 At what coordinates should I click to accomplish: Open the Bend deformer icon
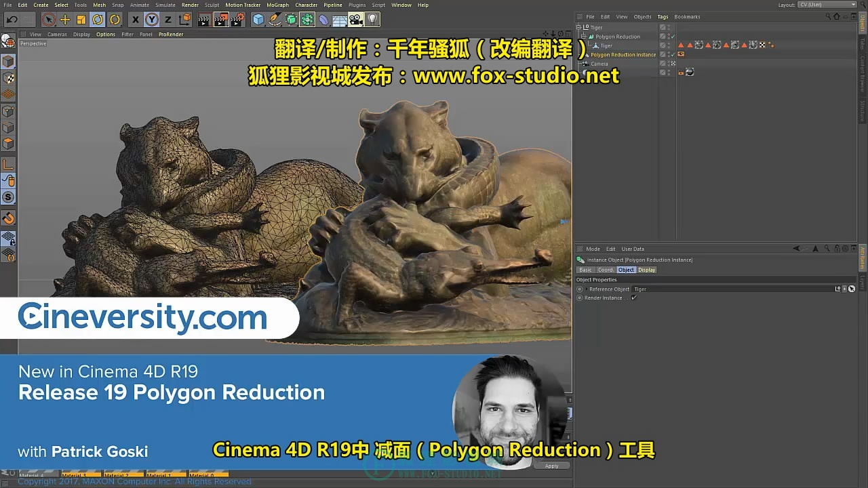tap(323, 20)
